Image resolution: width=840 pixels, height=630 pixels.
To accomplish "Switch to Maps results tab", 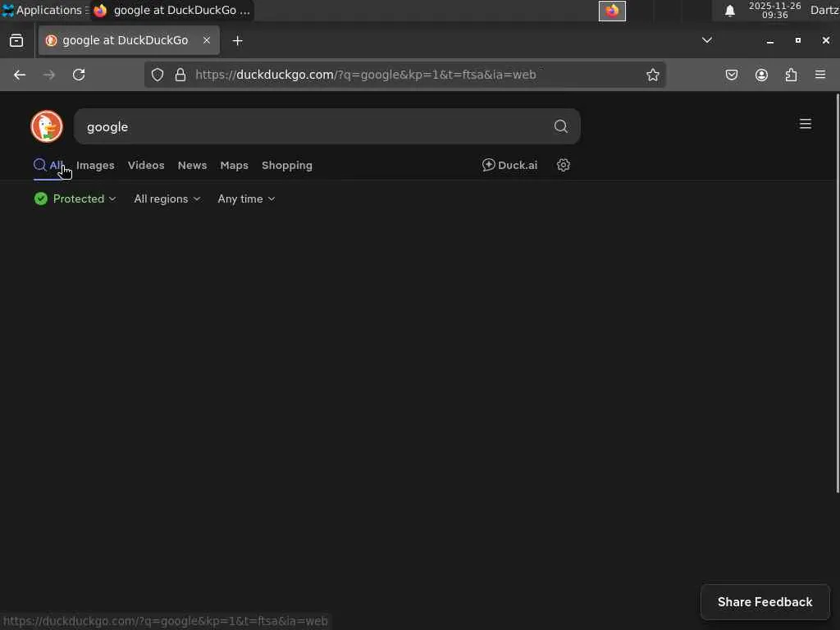I will coord(234,166).
